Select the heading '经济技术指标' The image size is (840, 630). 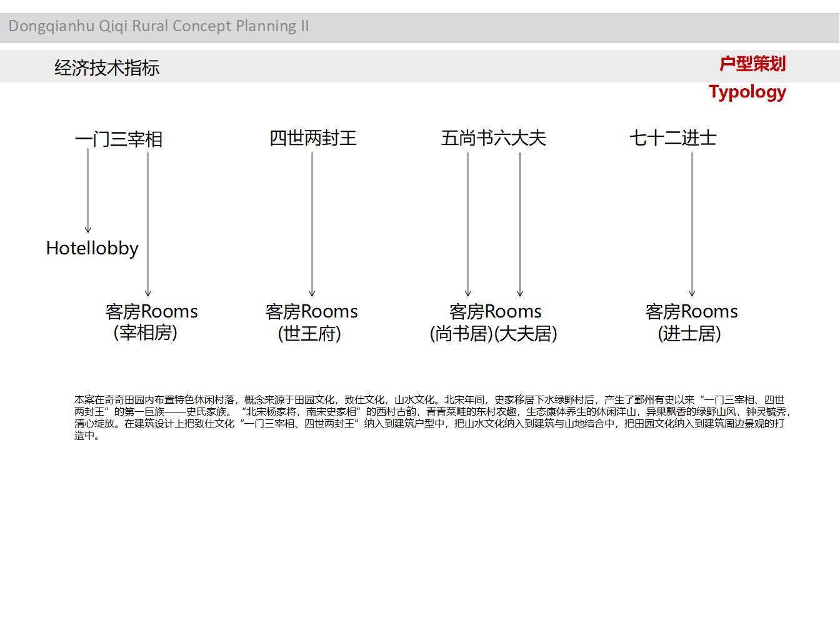click(107, 67)
